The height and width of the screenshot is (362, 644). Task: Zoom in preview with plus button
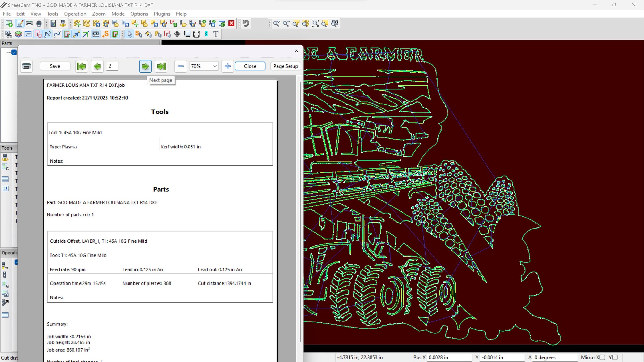[x=227, y=66]
